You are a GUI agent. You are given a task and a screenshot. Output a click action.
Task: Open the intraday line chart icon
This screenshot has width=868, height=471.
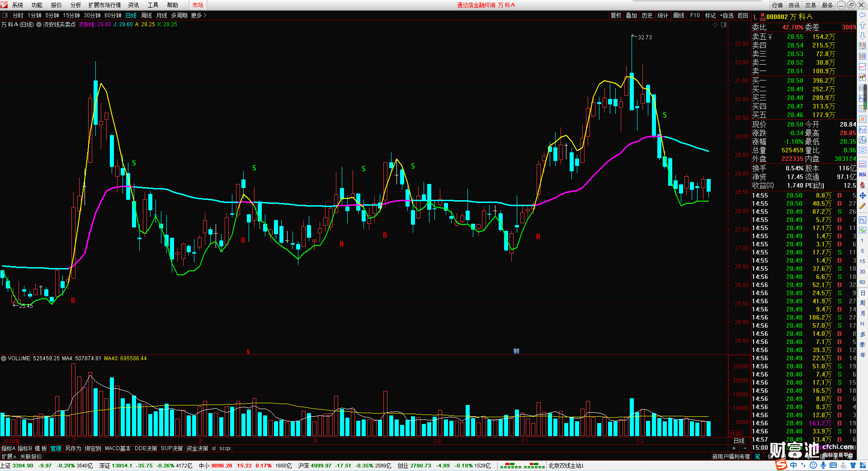tap(862, 66)
